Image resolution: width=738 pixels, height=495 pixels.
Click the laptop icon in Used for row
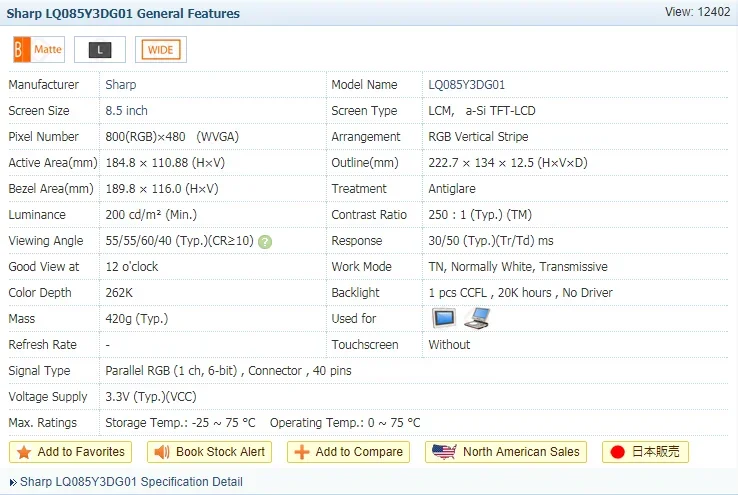pyautogui.click(x=477, y=318)
